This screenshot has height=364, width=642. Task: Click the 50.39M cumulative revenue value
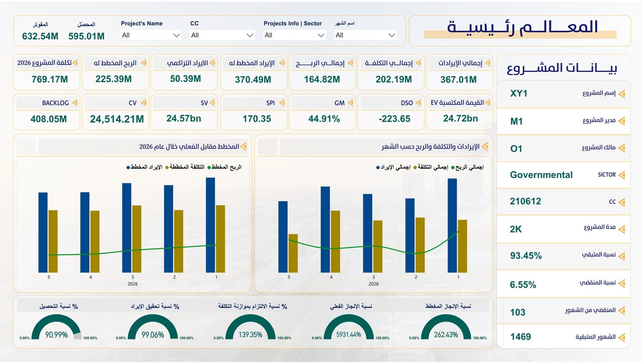click(x=185, y=79)
